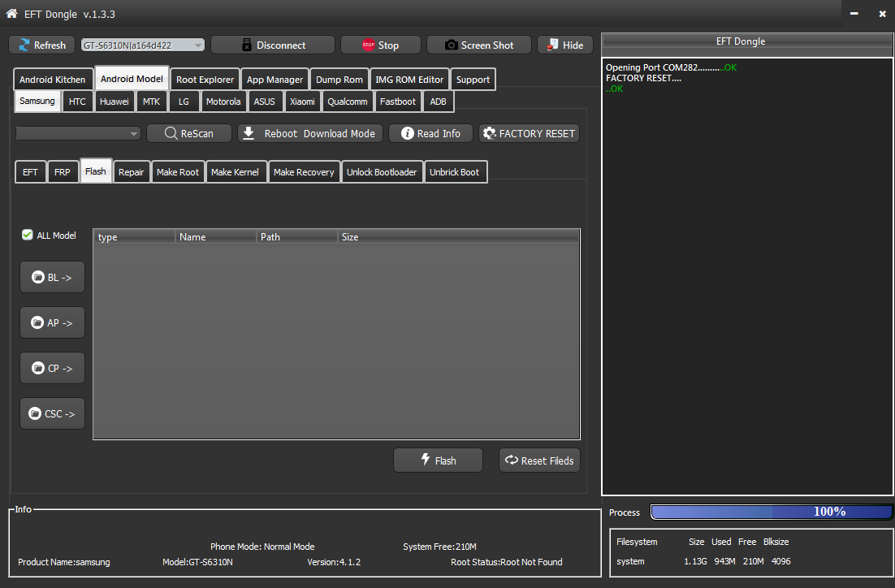Image resolution: width=895 pixels, height=588 pixels.
Task: Open the Repair sub-tab
Action: (x=132, y=172)
